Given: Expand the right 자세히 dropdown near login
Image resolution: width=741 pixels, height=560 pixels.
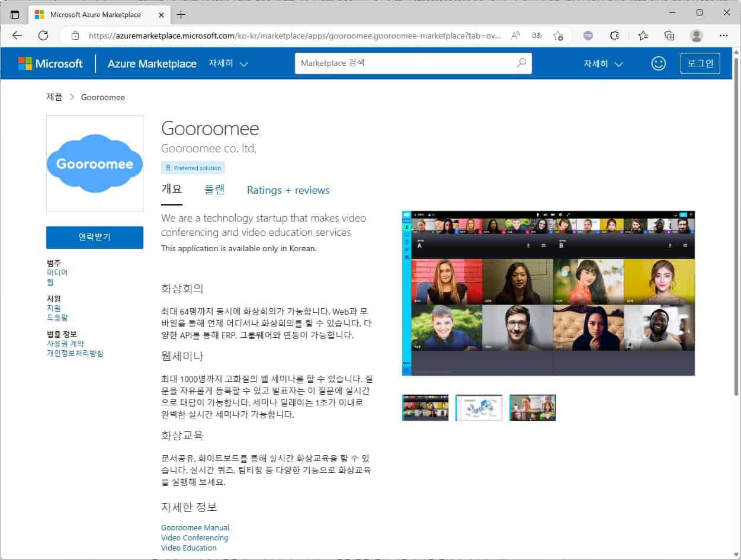Looking at the screenshot, I should [x=603, y=63].
